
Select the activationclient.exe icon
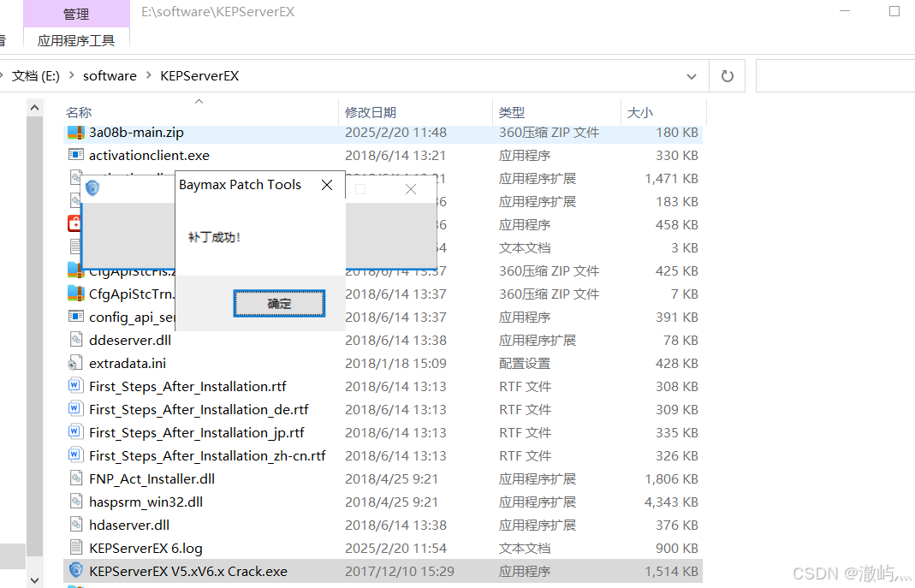click(76, 155)
